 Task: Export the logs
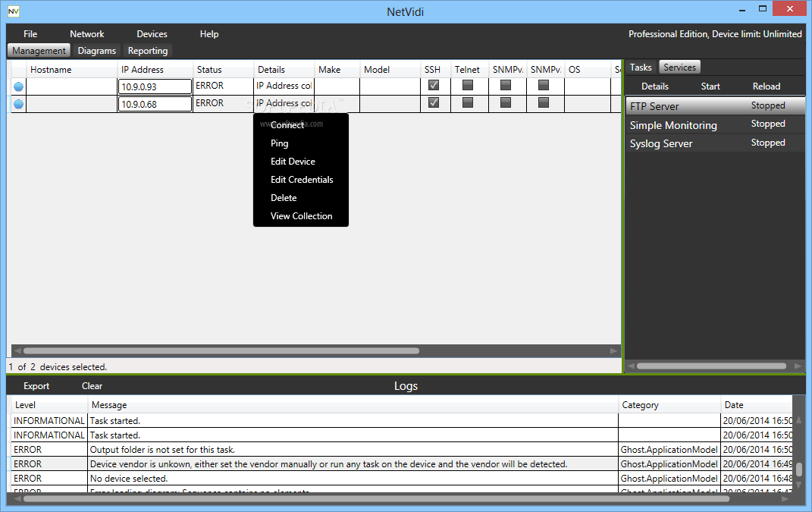[x=36, y=386]
